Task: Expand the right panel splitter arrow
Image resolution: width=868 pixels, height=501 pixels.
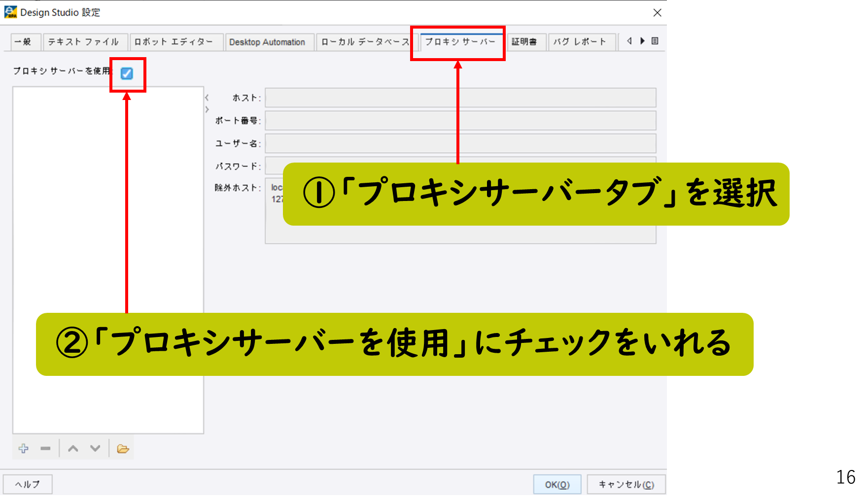Action: pyautogui.click(x=207, y=109)
